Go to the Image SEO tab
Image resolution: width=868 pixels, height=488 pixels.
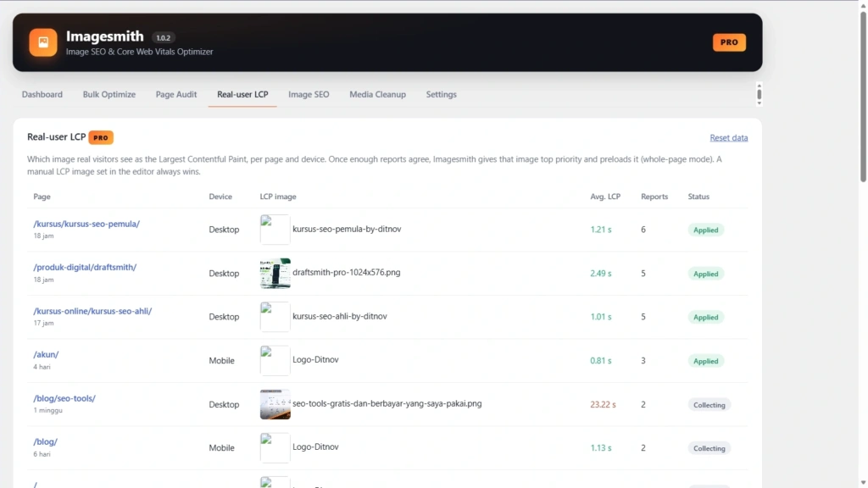coord(309,95)
